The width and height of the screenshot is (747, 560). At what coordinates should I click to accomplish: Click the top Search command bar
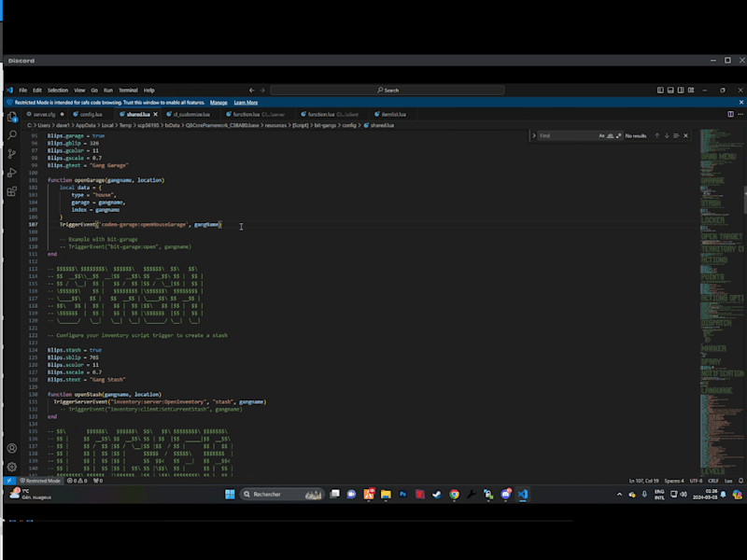(x=388, y=90)
